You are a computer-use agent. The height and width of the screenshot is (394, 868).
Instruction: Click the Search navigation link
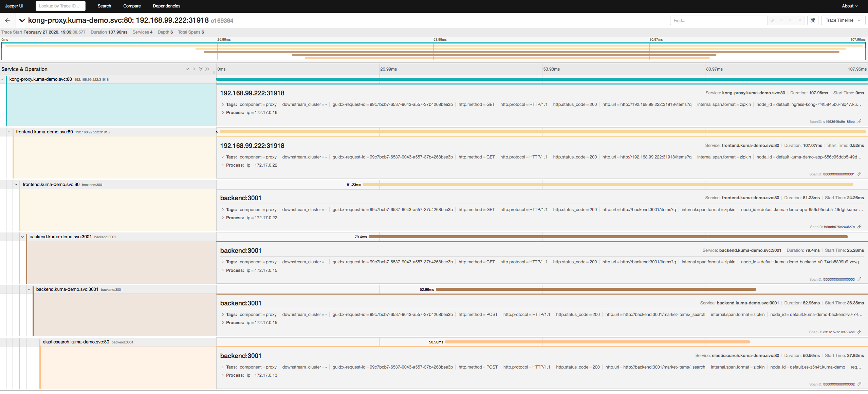pos(104,6)
